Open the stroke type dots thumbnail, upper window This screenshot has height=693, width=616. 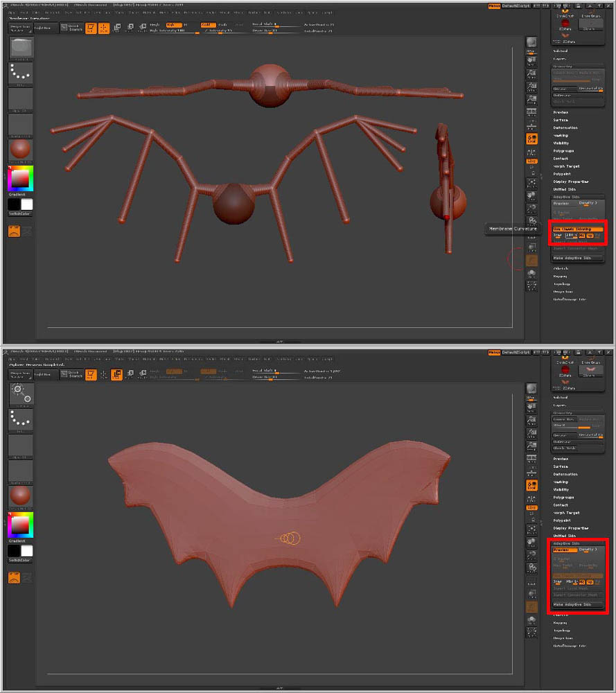(21, 73)
